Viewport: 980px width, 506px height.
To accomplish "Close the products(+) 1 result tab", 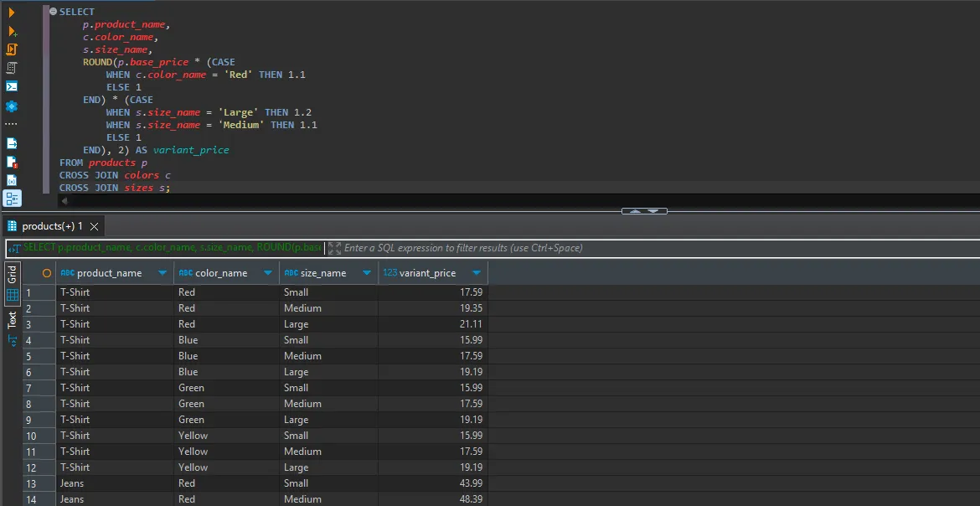I will tap(95, 226).
